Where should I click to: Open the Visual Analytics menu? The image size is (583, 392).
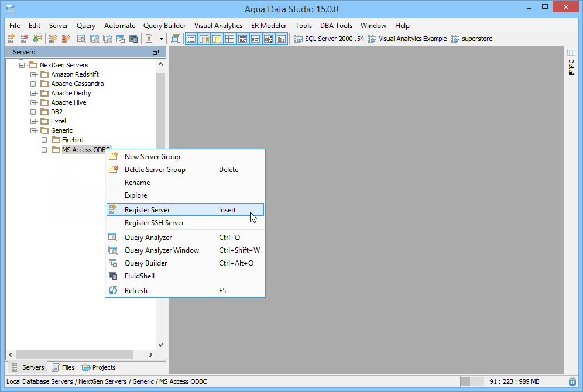coord(218,26)
